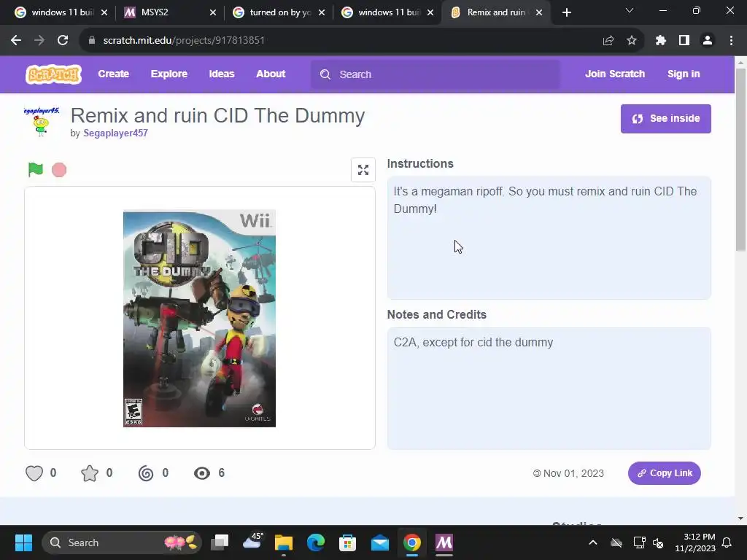Enter fullscreen mode for the project stage
Viewport: 747px width, 560px height.
coord(363,169)
